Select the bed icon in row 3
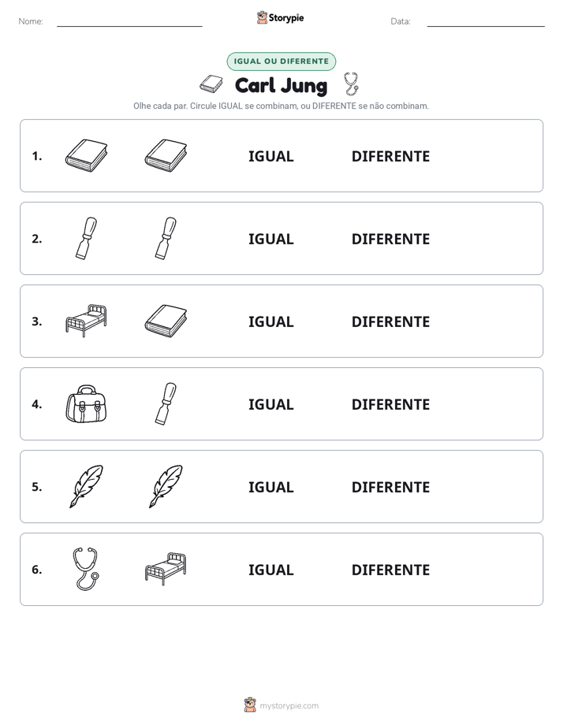Image resolution: width=563 pixels, height=728 pixels. click(86, 321)
